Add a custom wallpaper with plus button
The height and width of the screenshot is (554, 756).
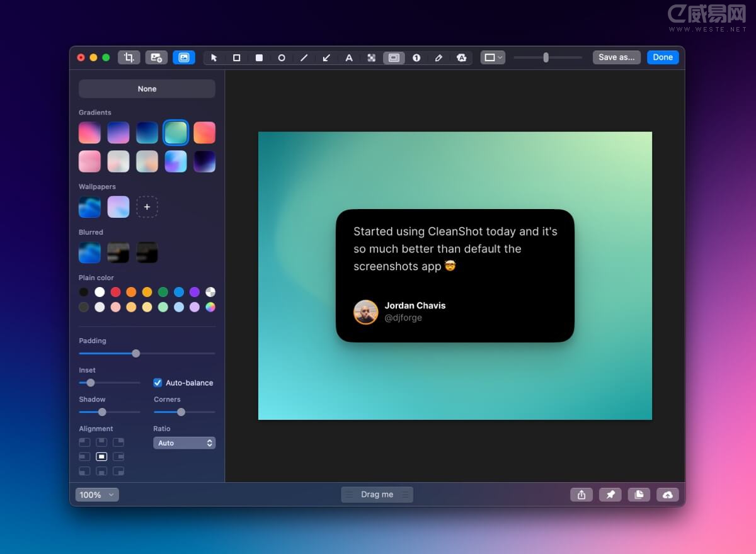[x=147, y=206]
